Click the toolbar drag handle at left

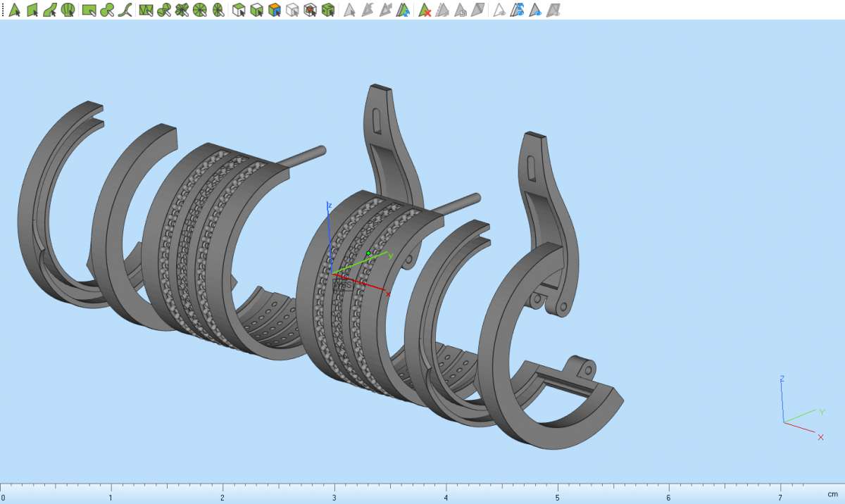pyautogui.click(x=3, y=11)
